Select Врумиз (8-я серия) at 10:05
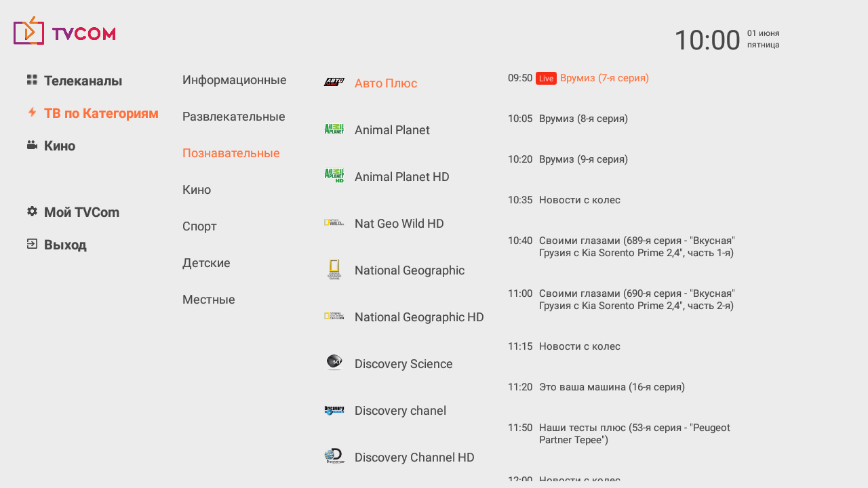 (583, 119)
